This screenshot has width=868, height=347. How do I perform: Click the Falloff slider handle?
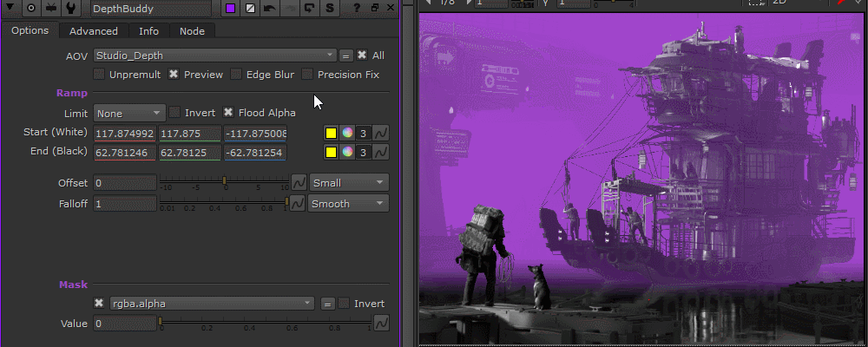click(286, 201)
